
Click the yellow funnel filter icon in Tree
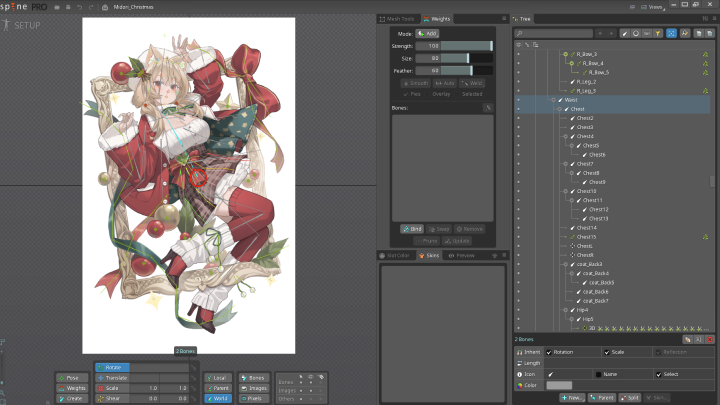coord(658,34)
